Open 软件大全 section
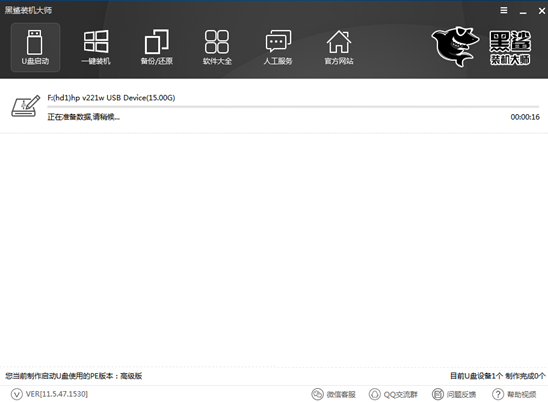 coord(217,48)
